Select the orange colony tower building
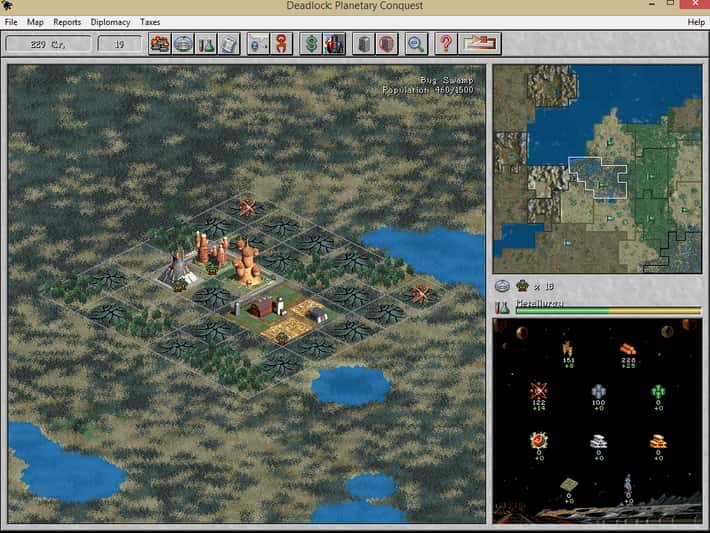 (x=247, y=263)
